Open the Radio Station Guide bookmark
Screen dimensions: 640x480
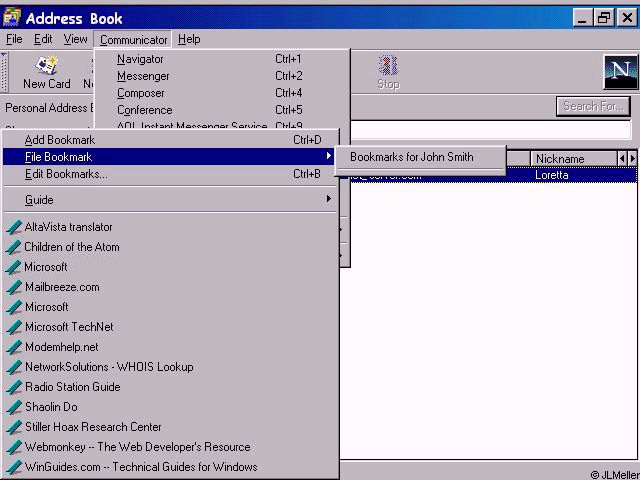[73, 387]
